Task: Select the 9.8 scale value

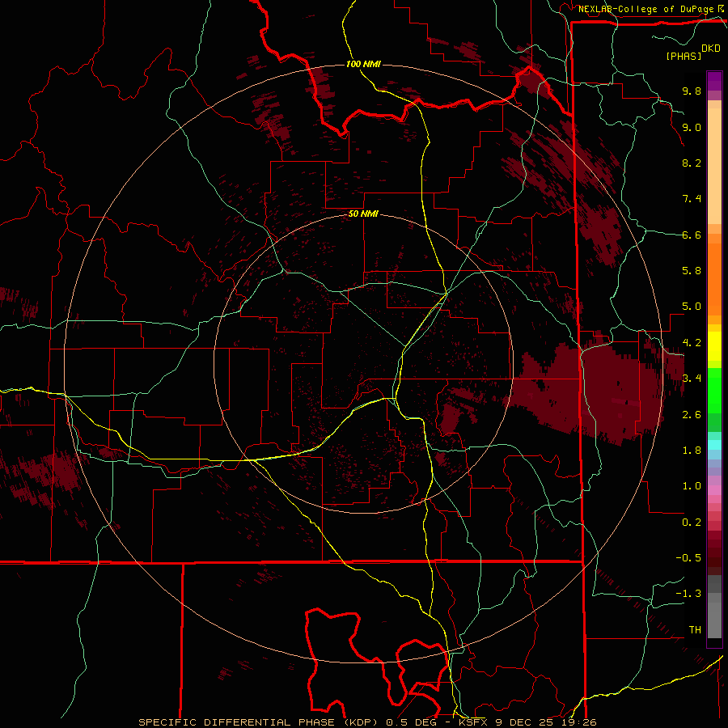Action: coord(692,91)
